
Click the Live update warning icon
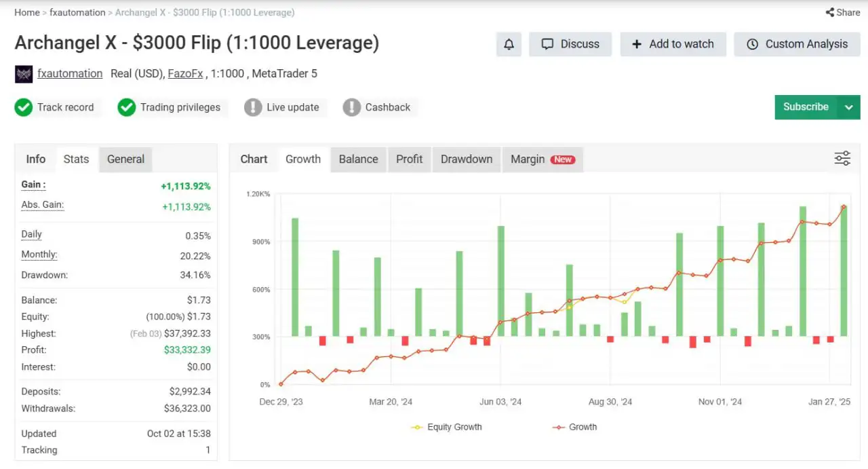tap(253, 107)
